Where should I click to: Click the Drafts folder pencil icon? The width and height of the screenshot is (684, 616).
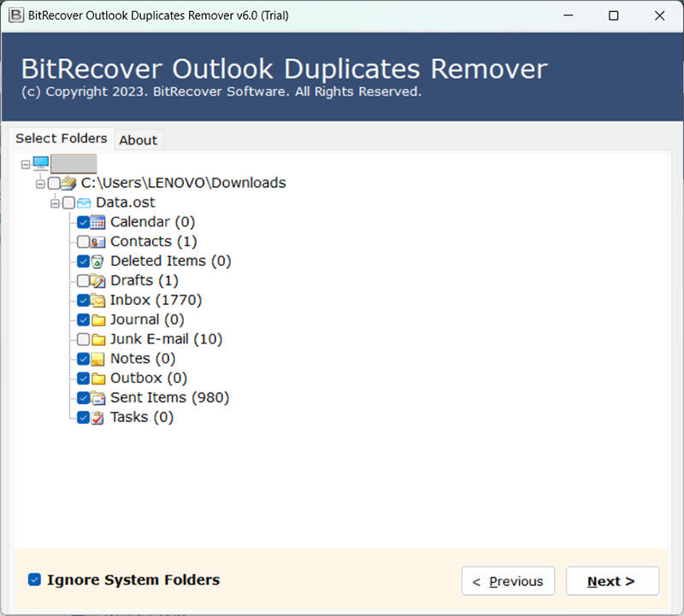pyautogui.click(x=97, y=281)
